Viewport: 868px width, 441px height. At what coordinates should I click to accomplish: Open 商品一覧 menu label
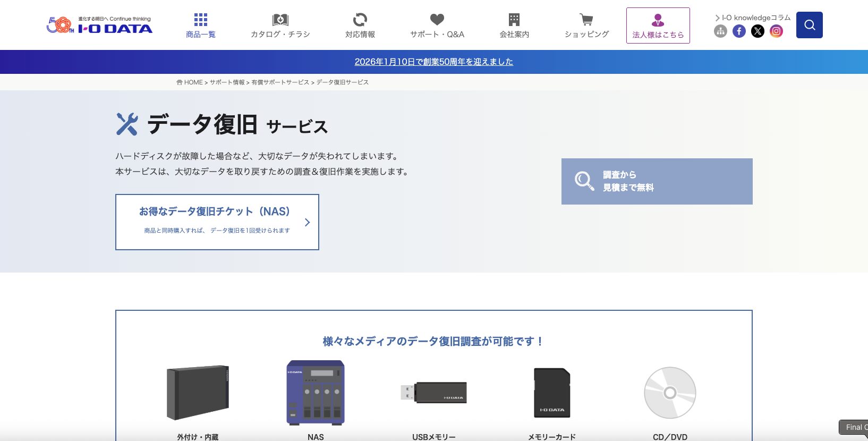pos(201,35)
